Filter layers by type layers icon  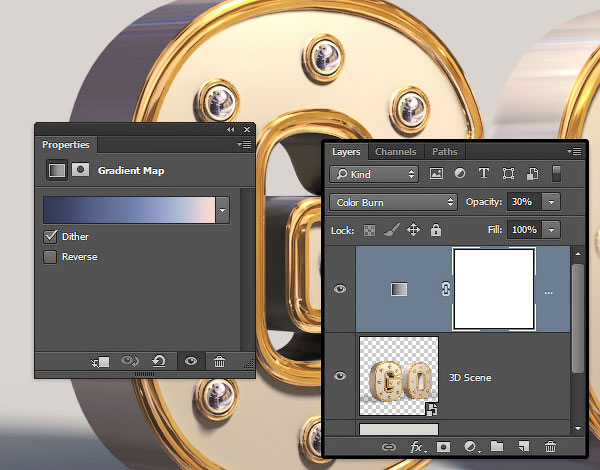[x=484, y=173]
